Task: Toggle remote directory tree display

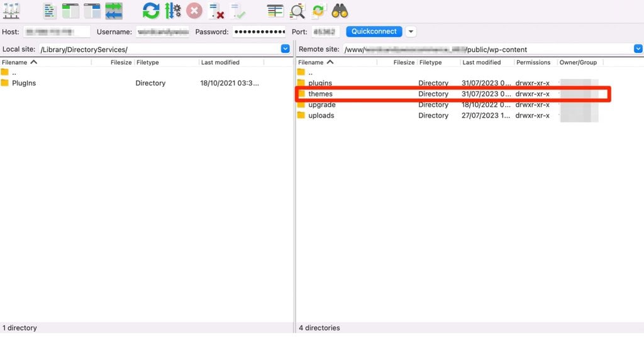Action: point(92,11)
